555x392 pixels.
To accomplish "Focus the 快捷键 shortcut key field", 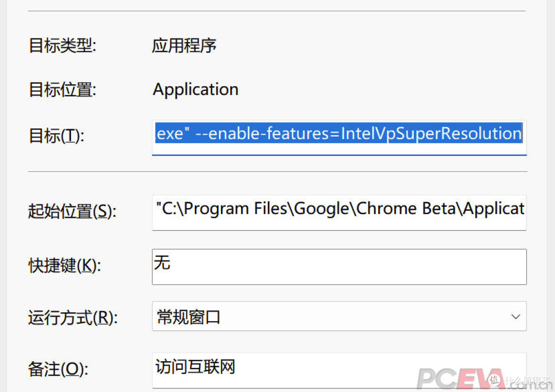I will coord(339,267).
